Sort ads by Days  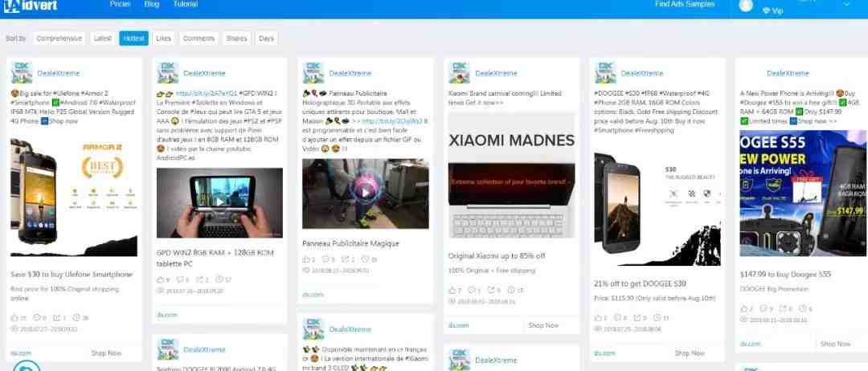point(266,39)
